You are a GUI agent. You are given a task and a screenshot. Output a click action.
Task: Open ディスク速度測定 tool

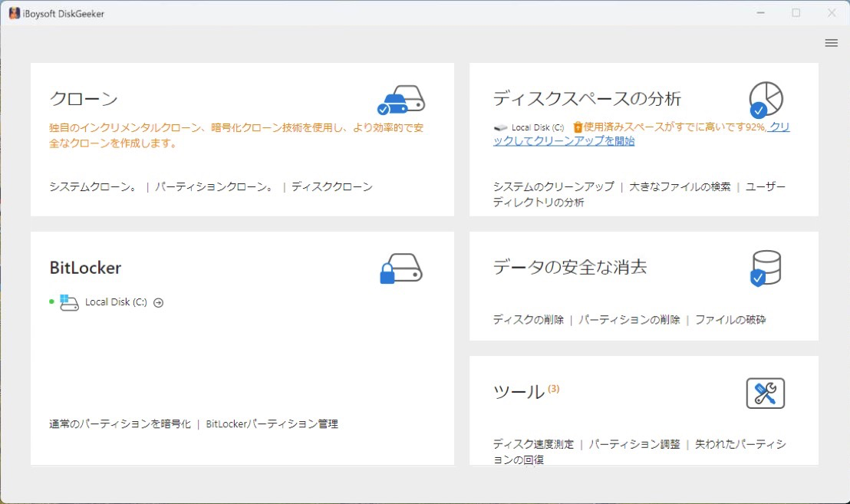click(x=533, y=444)
